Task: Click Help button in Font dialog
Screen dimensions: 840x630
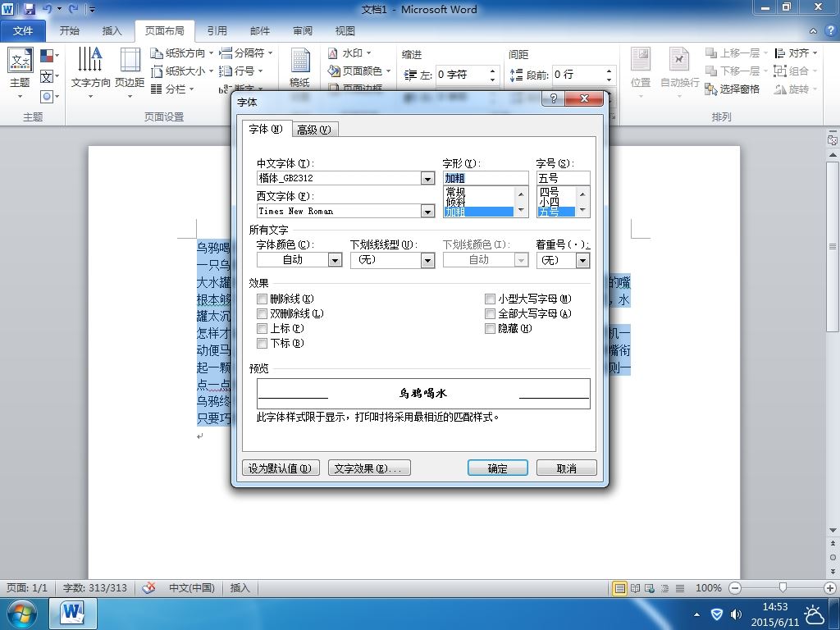Action: 554,98
